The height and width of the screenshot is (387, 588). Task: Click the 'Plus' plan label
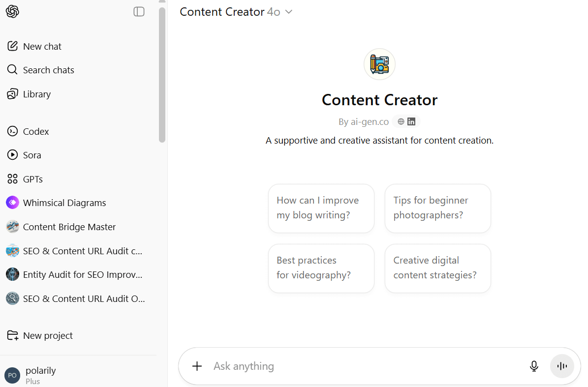[x=32, y=382]
